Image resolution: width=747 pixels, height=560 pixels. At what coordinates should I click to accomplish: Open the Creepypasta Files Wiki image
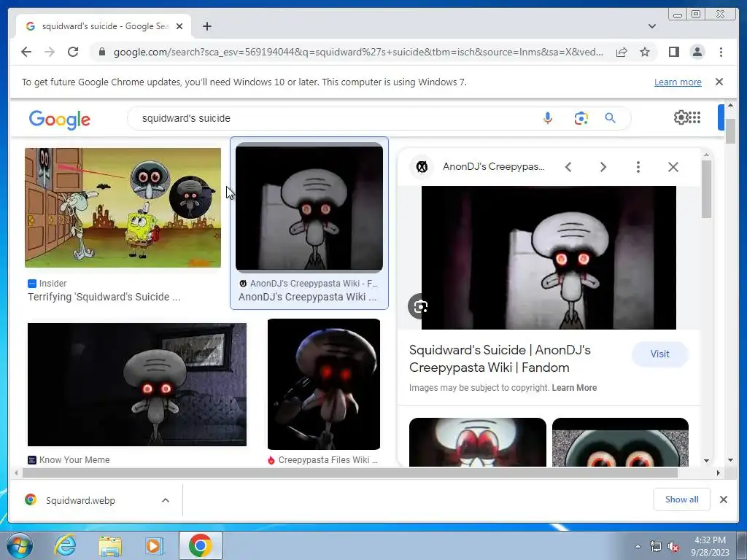[x=324, y=384]
